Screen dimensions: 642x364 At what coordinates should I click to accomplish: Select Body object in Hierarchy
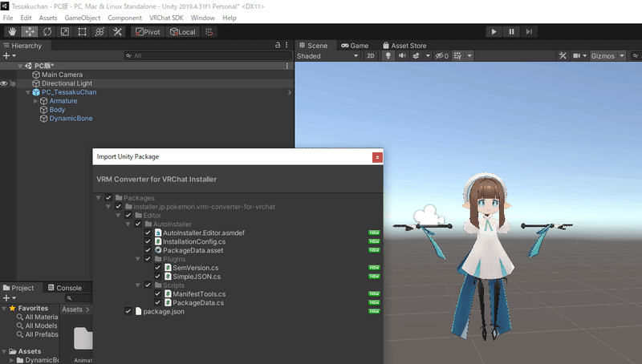click(57, 110)
